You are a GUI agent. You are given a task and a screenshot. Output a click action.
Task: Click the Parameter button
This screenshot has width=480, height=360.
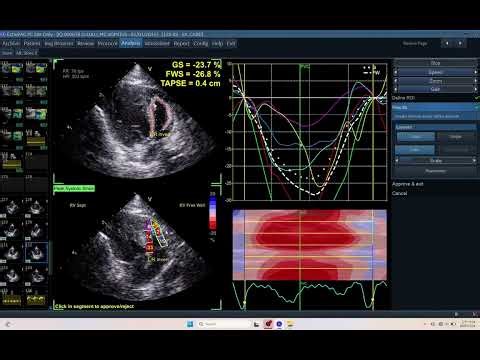pyautogui.click(x=435, y=171)
